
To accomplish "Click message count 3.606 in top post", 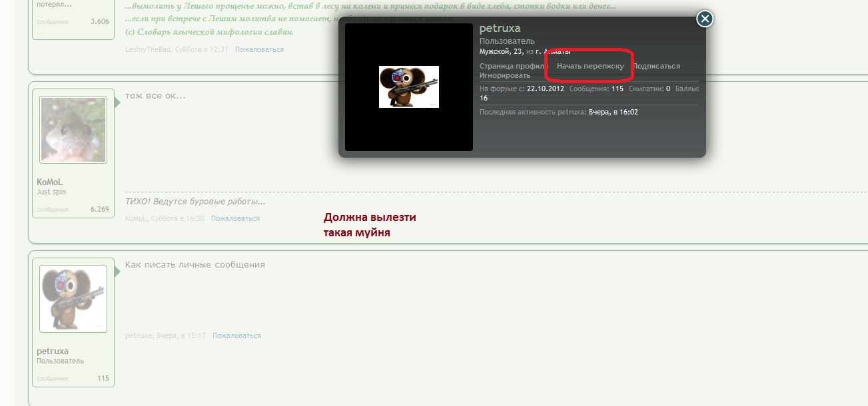I will (x=99, y=21).
